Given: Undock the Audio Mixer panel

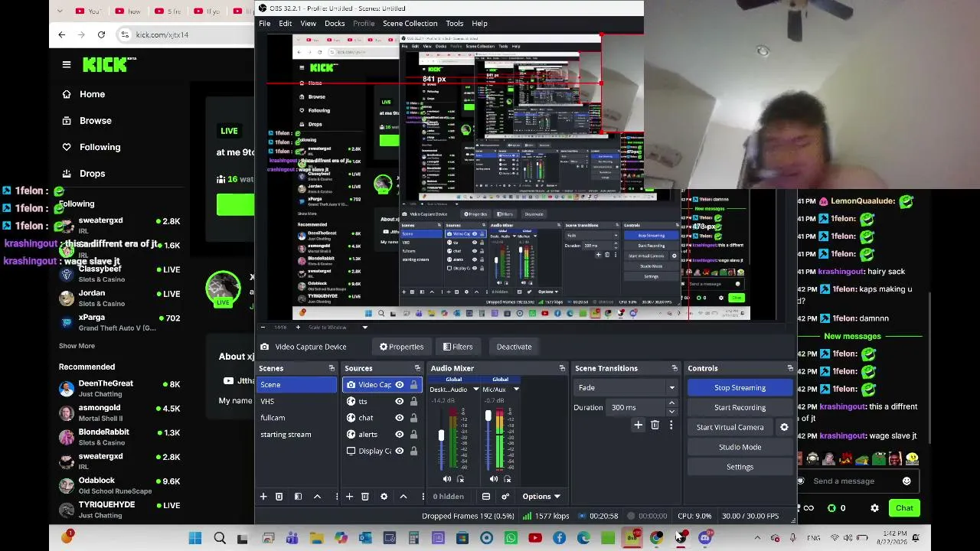Looking at the screenshot, I should (x=562, y=369).
